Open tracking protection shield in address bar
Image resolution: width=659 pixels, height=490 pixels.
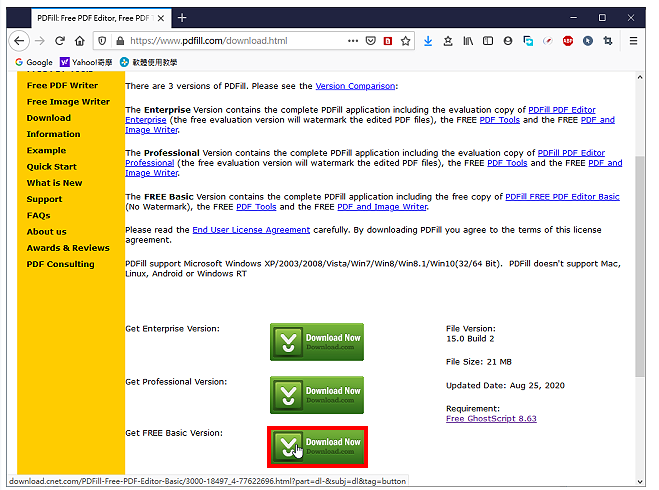click(x=102, y=41)
